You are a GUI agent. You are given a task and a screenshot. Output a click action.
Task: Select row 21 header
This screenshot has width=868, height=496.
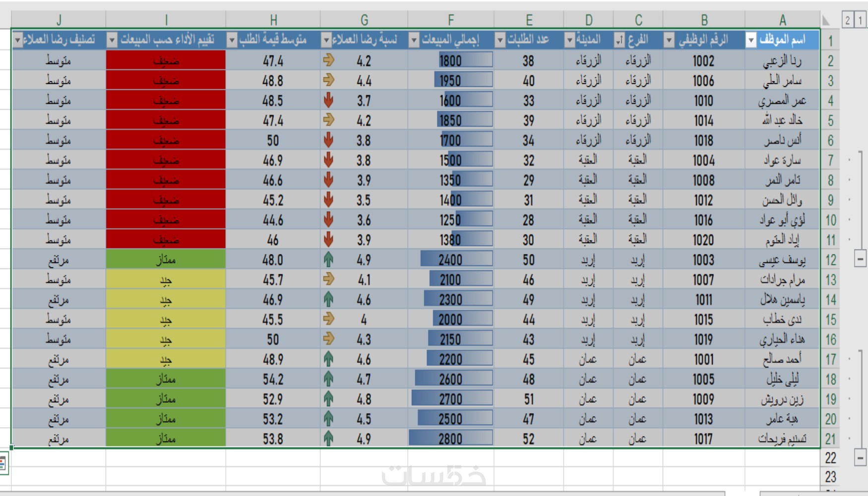[830, 439]
